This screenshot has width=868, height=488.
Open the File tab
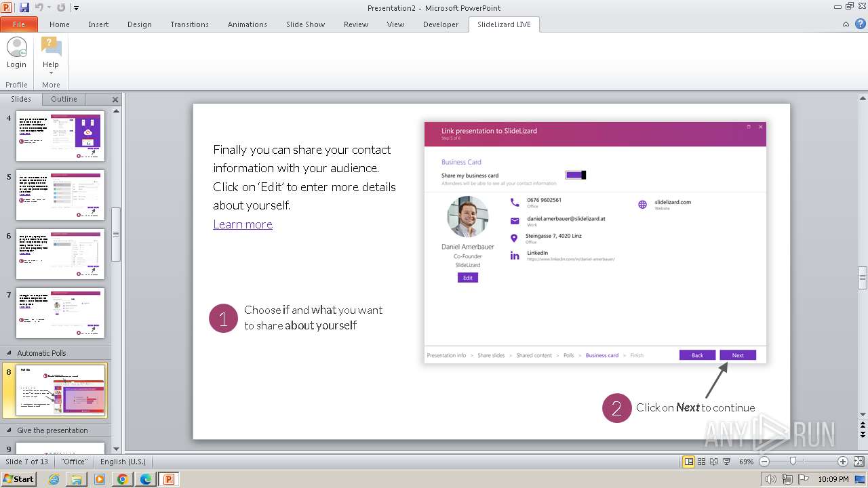pyautogui.click(x=19, y=24)
